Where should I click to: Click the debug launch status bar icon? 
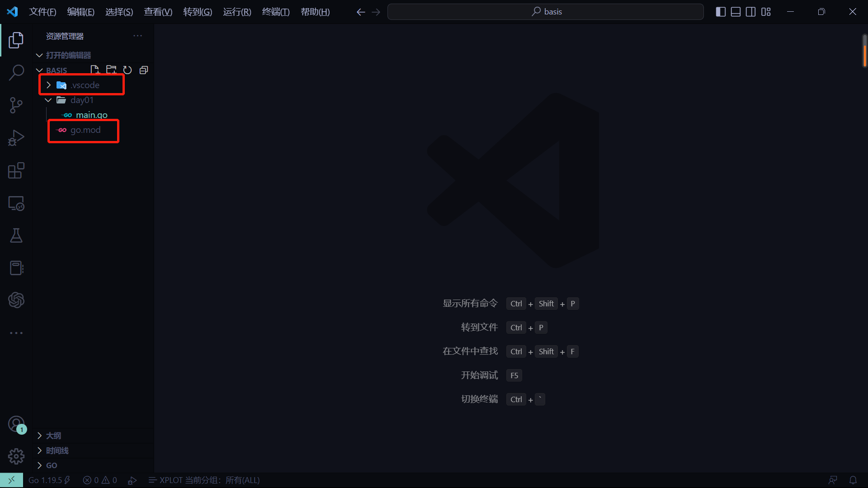click(x=132, y=480)
